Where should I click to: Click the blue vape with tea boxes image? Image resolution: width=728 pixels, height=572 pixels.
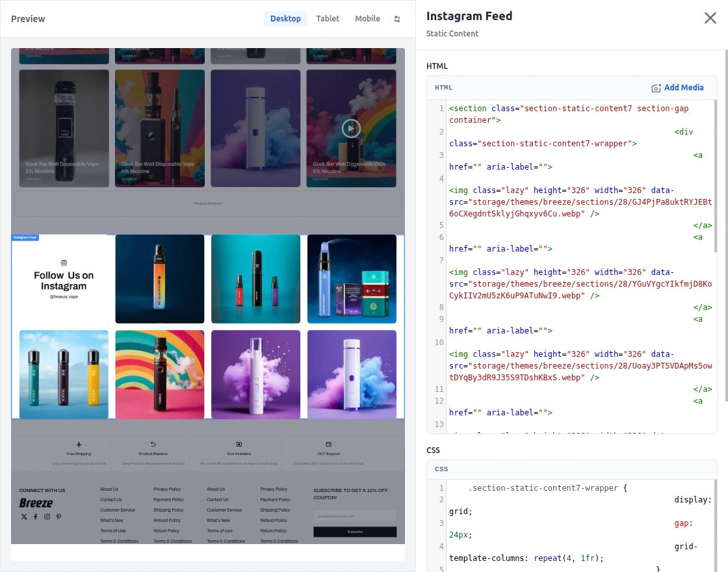(x=352, y=279)
